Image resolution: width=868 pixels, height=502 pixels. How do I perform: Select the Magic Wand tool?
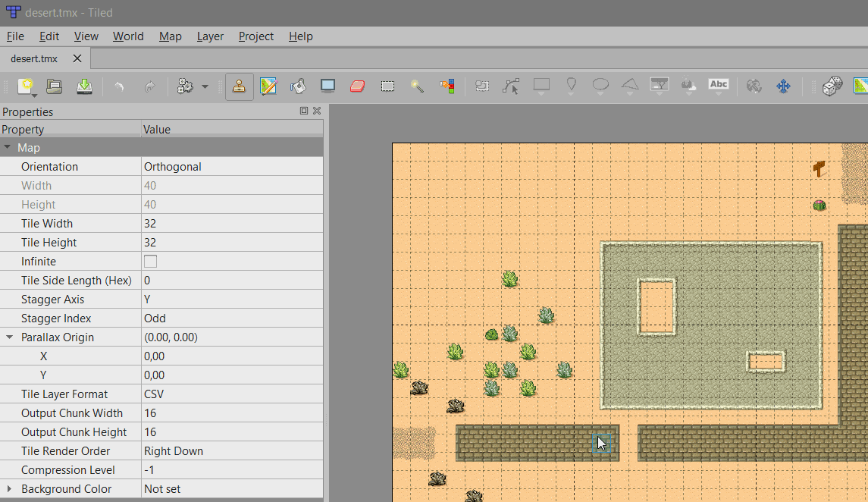tap(417, 86)
